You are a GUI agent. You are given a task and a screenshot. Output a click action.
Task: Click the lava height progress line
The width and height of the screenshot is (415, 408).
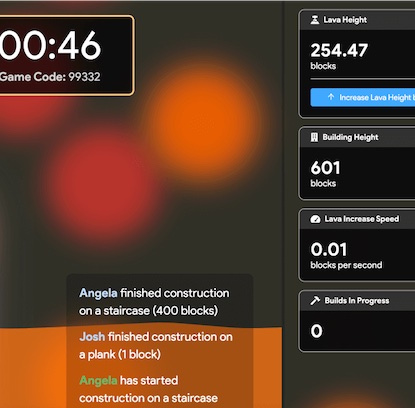363,79
